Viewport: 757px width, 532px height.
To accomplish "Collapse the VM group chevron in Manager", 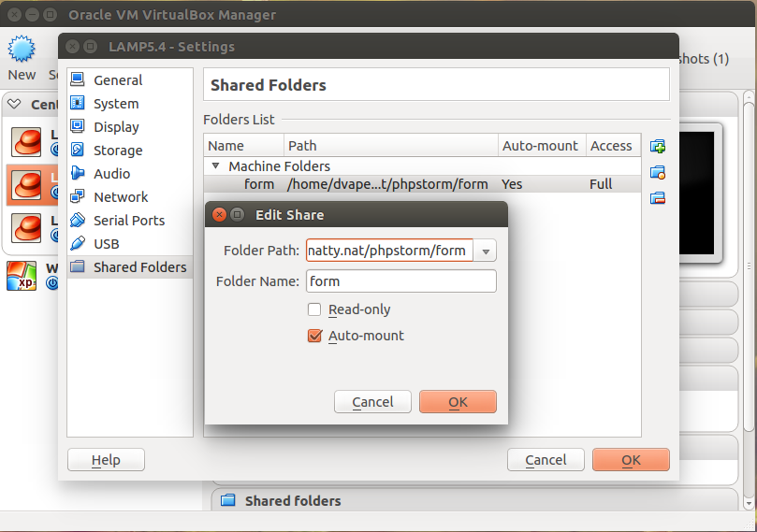I will click(14, 104).
